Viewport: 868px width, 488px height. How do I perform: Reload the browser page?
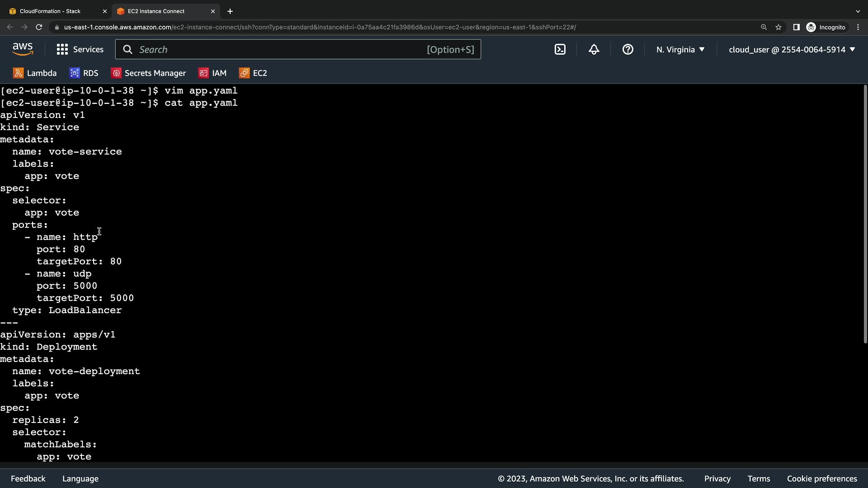tap(39, 27)
